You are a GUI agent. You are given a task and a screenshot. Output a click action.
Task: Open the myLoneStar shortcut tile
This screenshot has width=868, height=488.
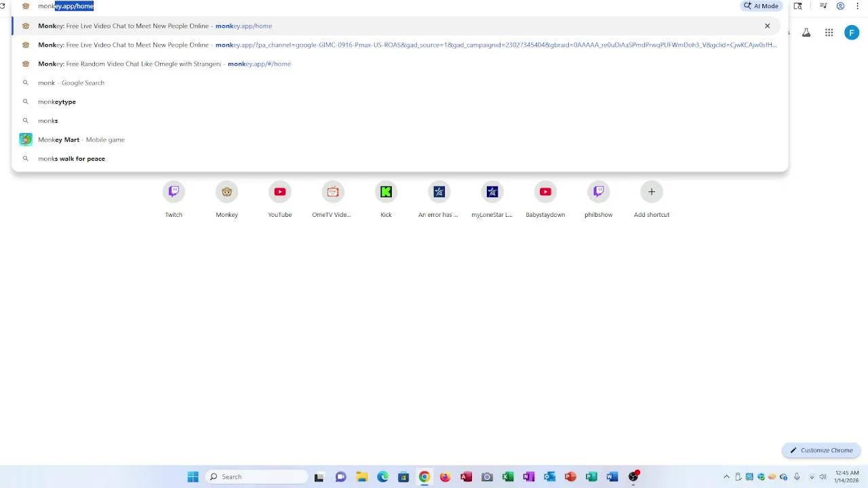[x=492, y=199]
